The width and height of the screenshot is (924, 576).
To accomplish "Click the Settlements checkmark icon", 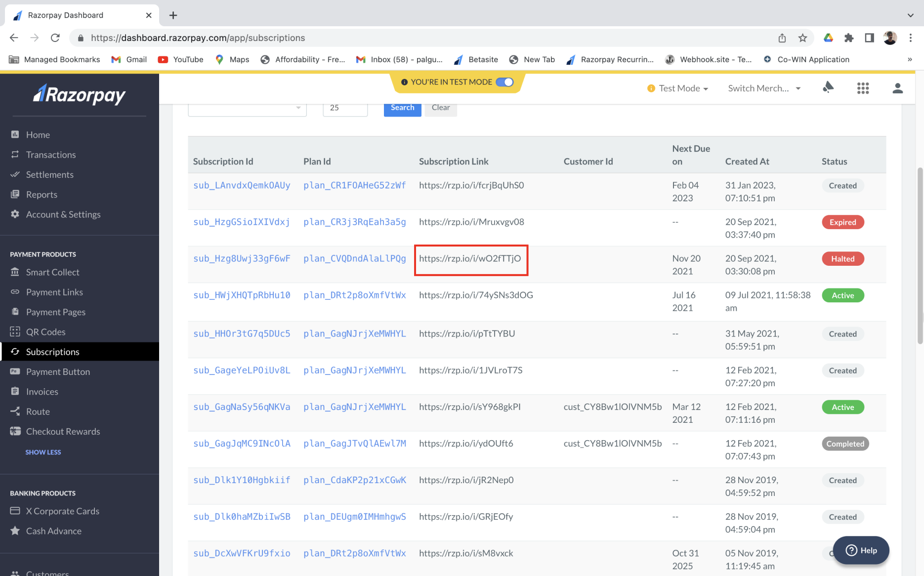I will click(15, 174).
